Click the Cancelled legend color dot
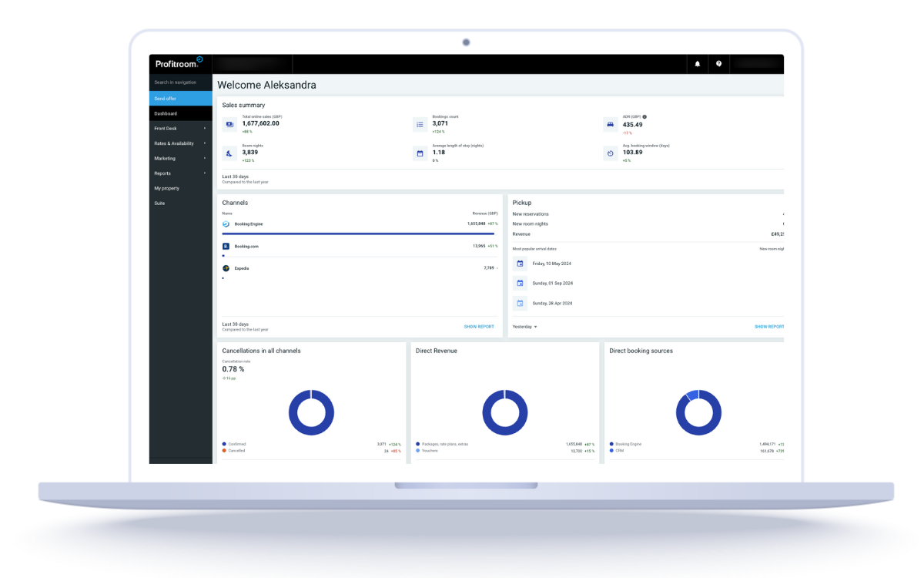The image size is (924, 578). 224,451
